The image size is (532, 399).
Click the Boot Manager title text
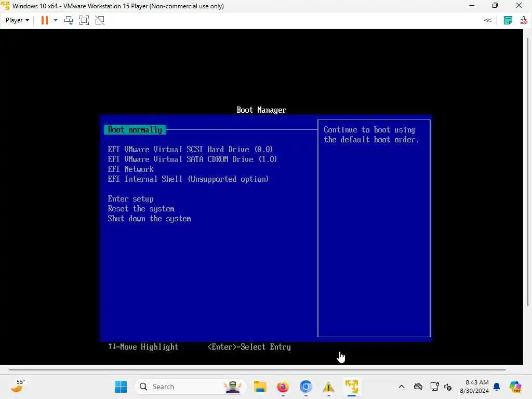click(x=261, y=110)
